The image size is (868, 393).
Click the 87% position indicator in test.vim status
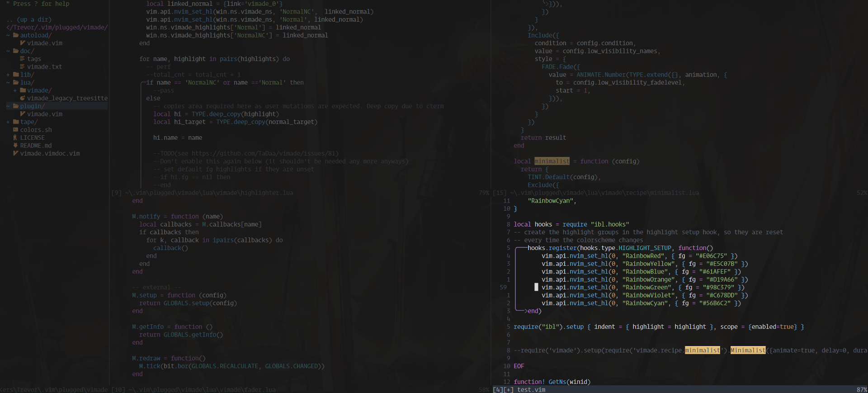[862, 389]
